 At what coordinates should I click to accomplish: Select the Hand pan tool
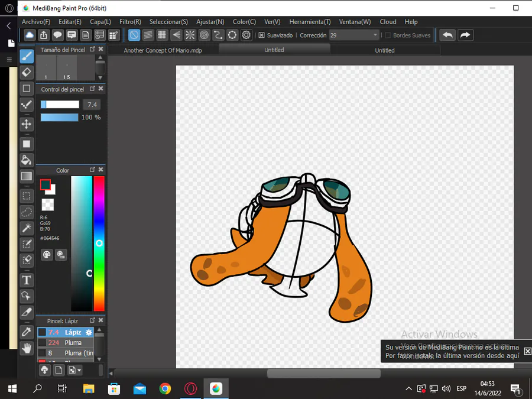click(27, 348)
